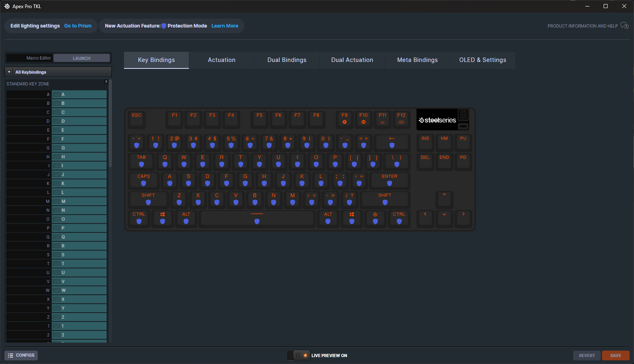The image size is (634, 364).
Task: Click the SteelSeries logo in the title bar
Action: [6, 6]
